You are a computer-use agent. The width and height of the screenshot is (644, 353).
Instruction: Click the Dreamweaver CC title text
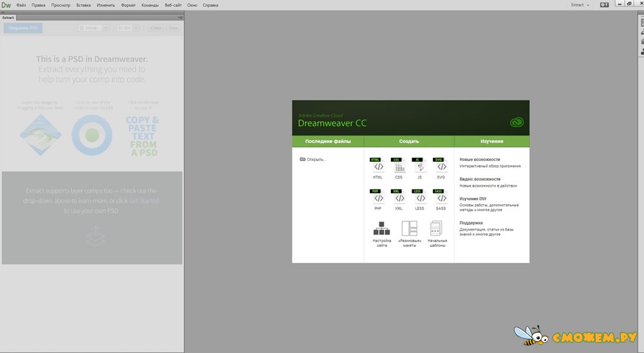(x=332, y=123)
